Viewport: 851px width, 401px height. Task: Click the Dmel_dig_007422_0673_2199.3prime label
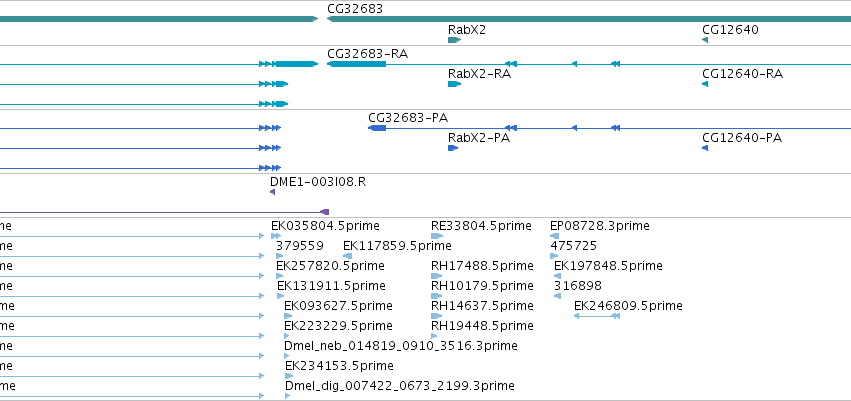pos(399,386)
